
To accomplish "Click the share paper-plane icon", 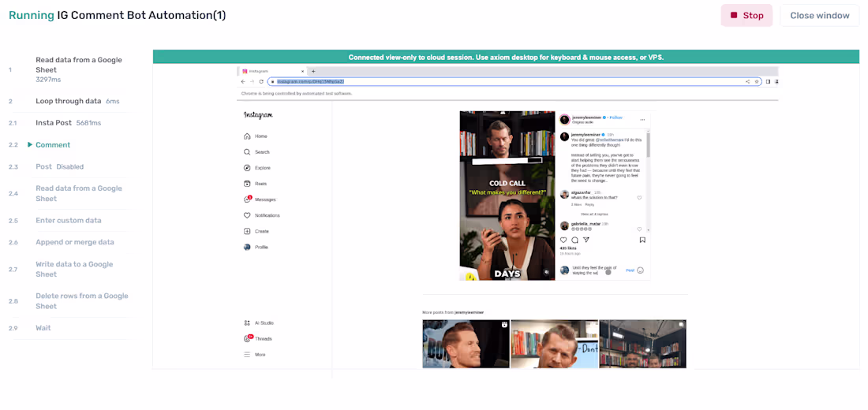I will [586, 240].
